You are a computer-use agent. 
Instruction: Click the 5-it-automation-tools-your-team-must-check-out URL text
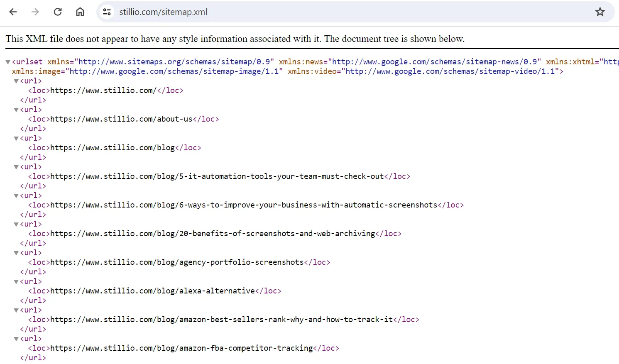click(217, 176)
